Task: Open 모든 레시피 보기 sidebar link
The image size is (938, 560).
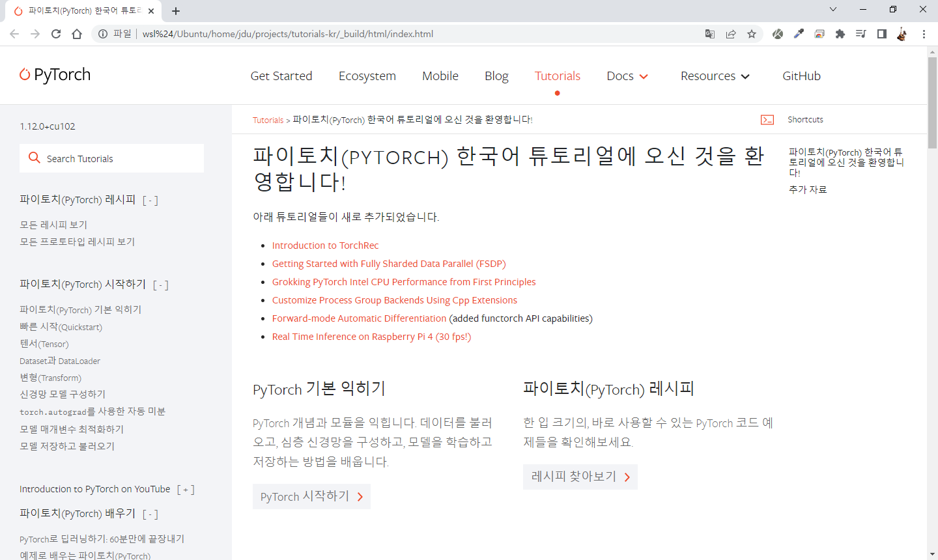Action: point(53,225)
